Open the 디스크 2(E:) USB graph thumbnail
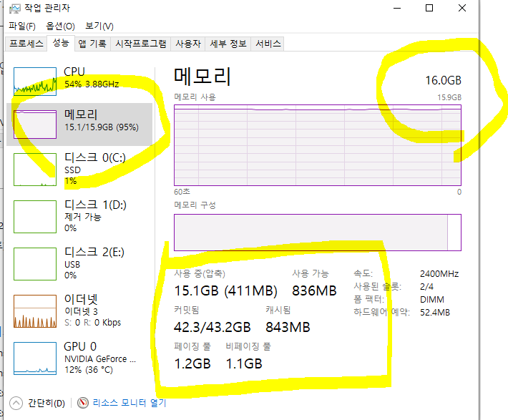The width and height of the screenshot is (508, 420). (x=35, y=264)
